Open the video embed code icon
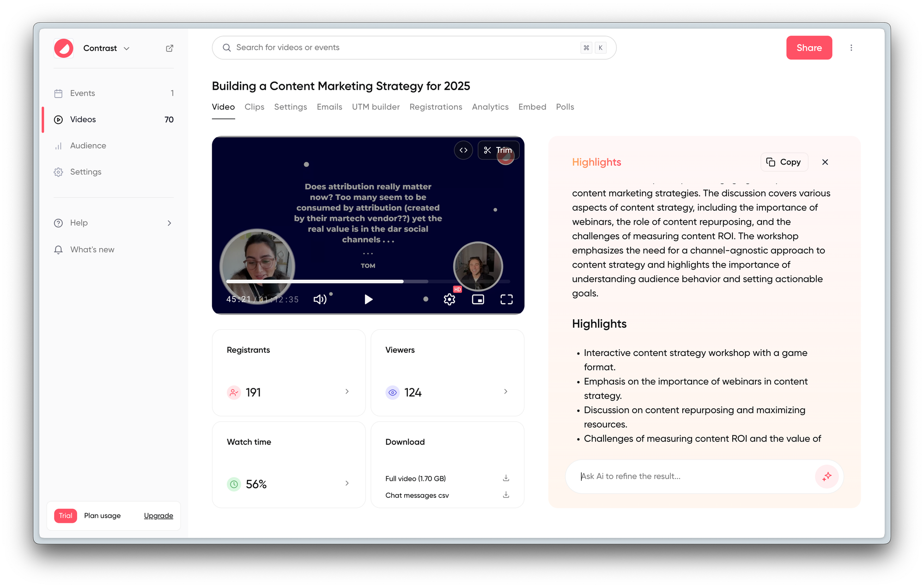This screenshot has width=924, height=588. tap(463, 150)
